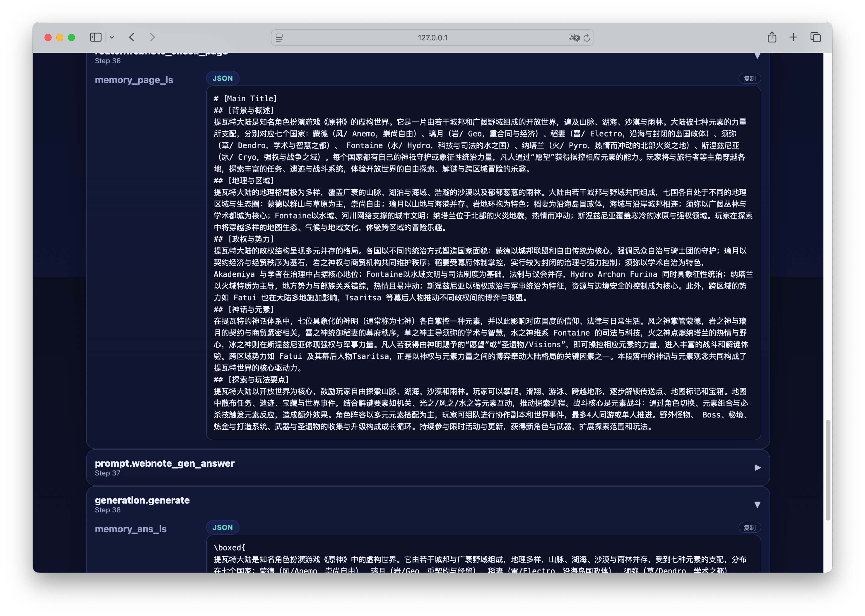Select the JSON badge for memory_page_ls
Screen dimensions: 865x616
tap(223, 78)
